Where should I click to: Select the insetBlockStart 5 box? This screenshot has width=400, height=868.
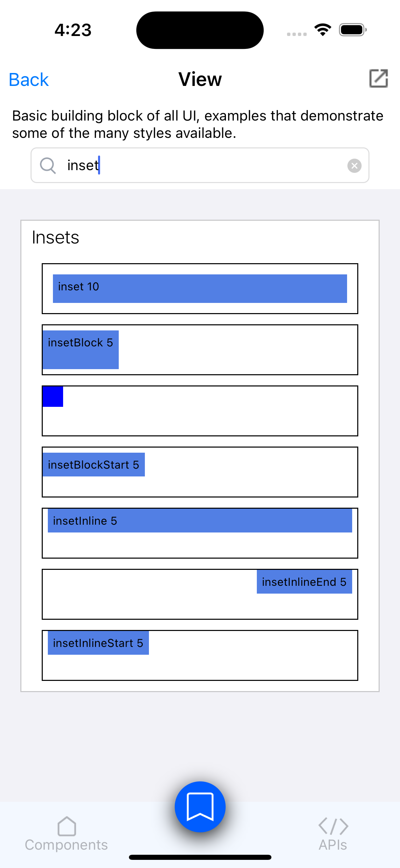94,465
